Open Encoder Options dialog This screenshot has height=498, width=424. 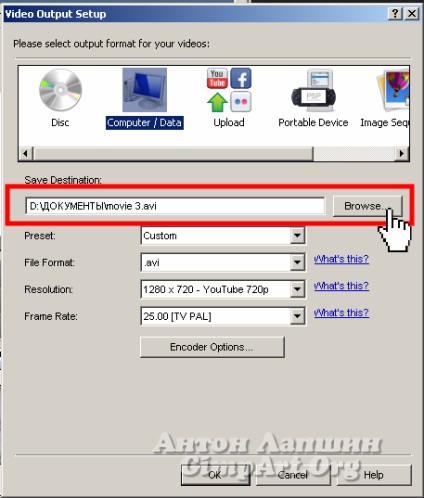[x=212, y=347]
